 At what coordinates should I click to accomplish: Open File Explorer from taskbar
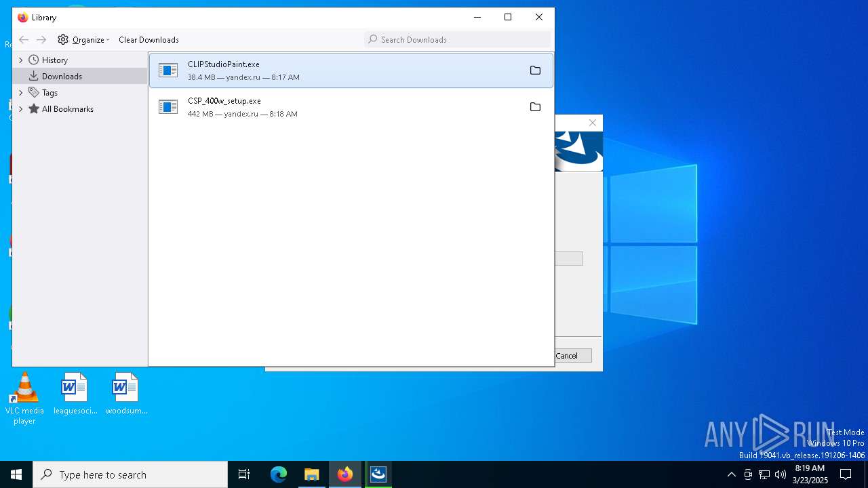(312, 474)
